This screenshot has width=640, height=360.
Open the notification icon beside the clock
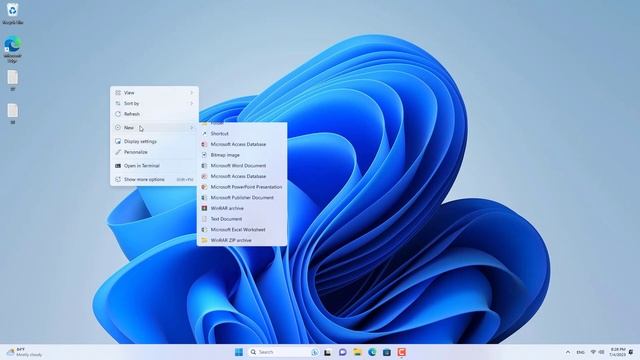point(631,352)
